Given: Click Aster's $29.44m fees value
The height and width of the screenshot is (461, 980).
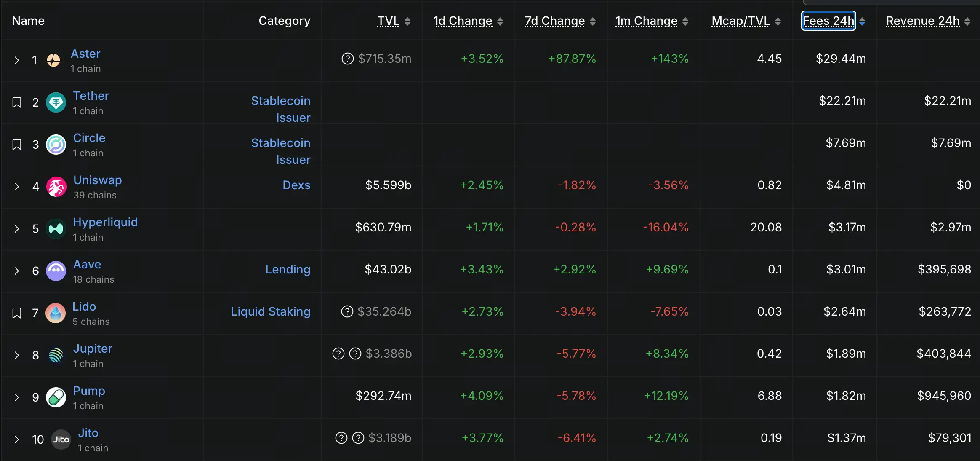Looking at the screenshot, I should pyautogui.click(x=841, y=59).
